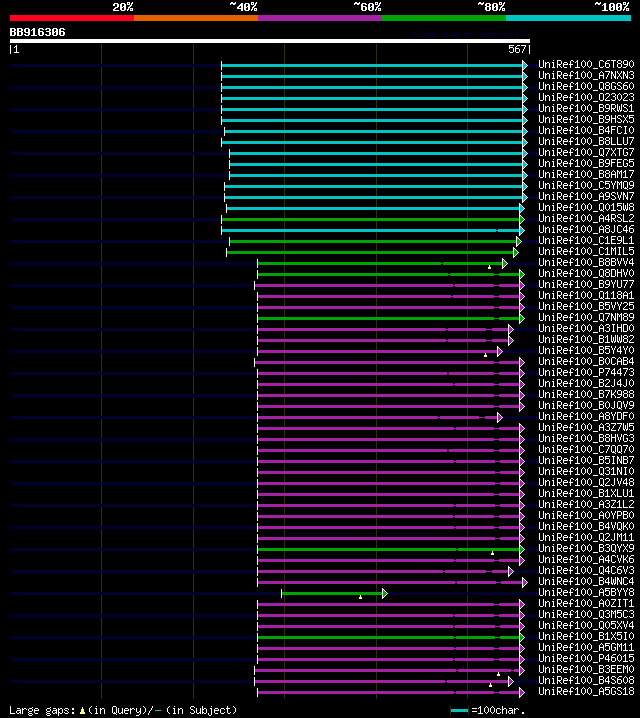This screenshot has width=640, height=718.
Task: Click the cyan =100char scale swatch
Action: pyautogui.click(x=459, y=711)
